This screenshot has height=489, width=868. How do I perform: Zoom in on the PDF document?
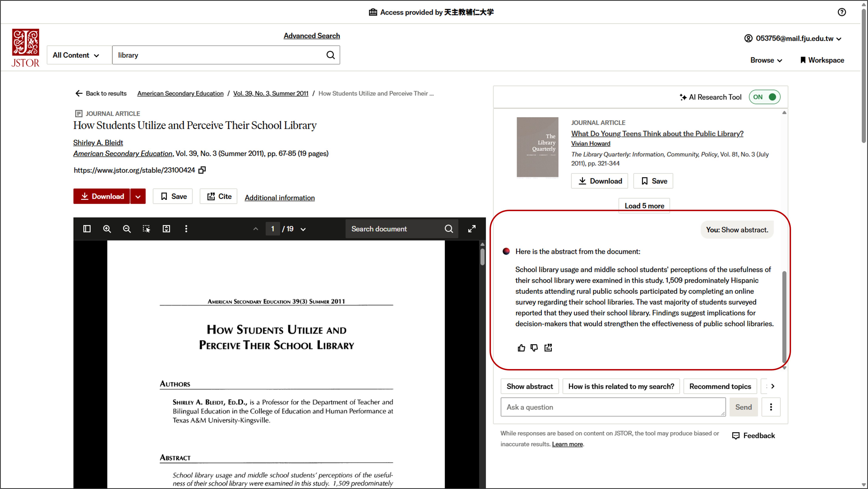(107, 229)
